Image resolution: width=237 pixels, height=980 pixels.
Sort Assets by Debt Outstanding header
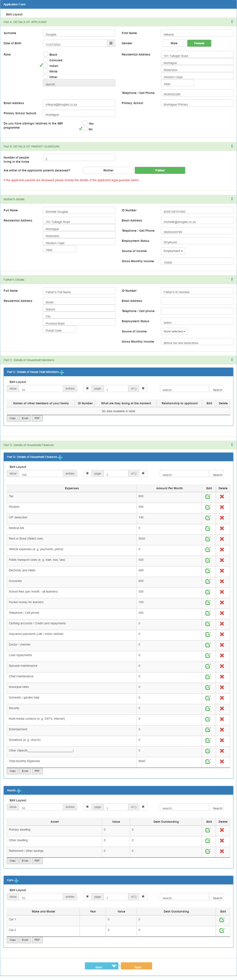(166, 822)
